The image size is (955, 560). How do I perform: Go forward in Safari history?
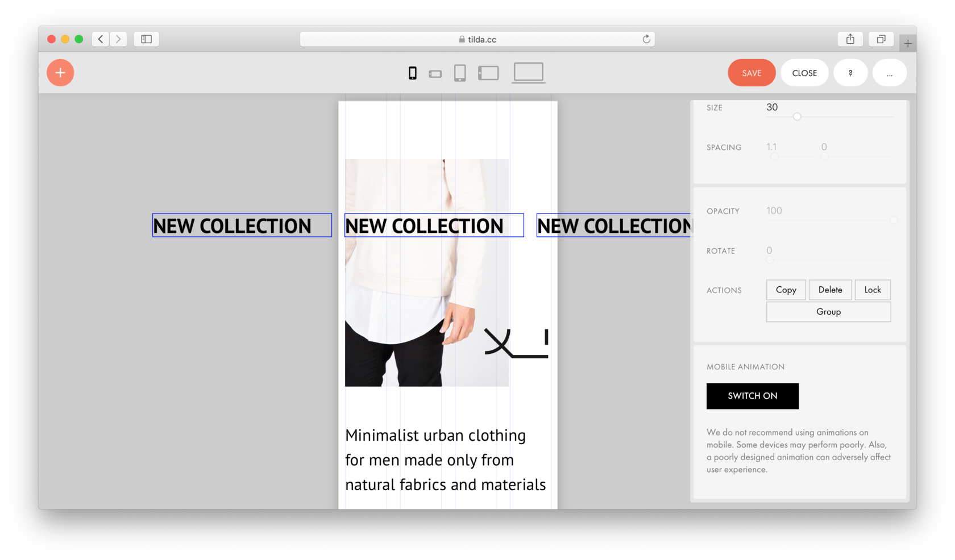coord(118,39)
